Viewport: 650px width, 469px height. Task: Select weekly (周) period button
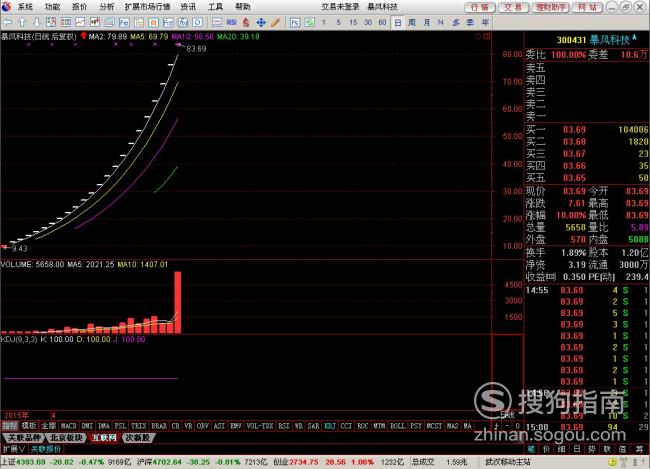412,22
